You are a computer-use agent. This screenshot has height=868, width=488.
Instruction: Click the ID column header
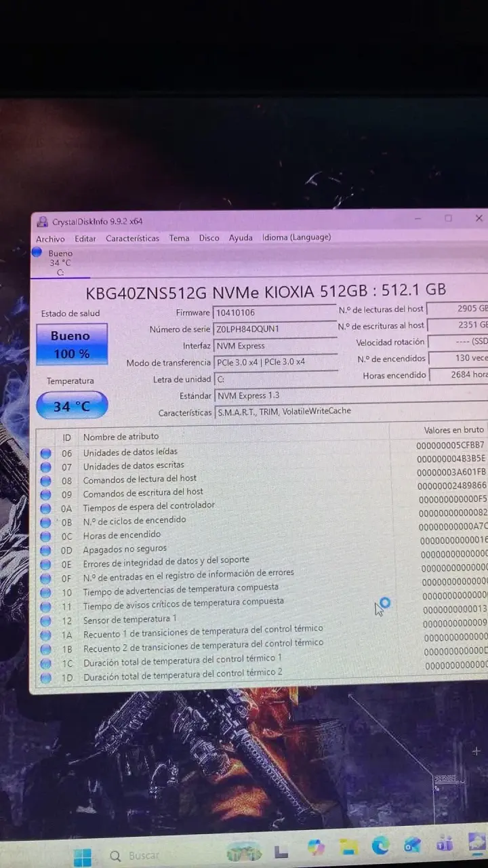coord(66,437)
